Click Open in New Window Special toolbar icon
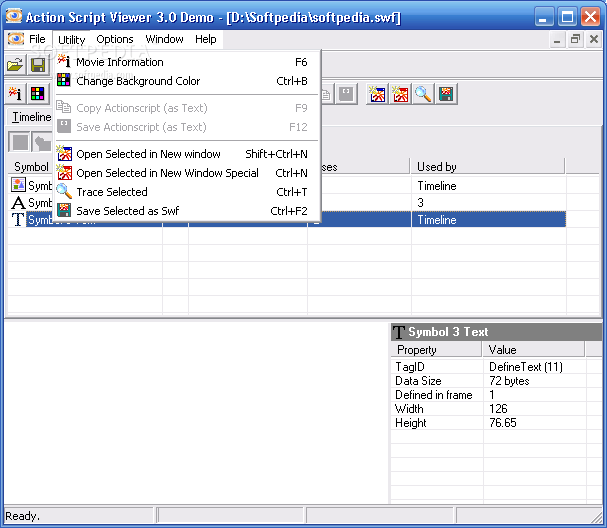Image resolution: width=607 pixels, height=528 pixels. tap(400, 94)
